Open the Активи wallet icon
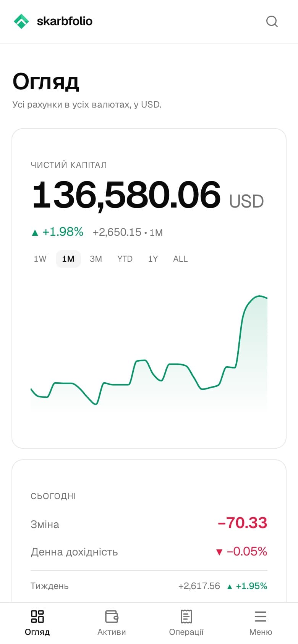This screenshot has height=644, width=298. tap(112, 617)
